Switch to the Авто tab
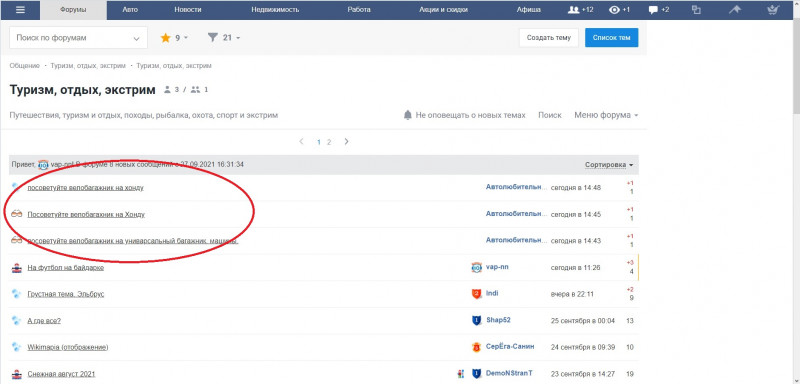The width and height of the screenshot is (800, 384). tap(130, 10)
